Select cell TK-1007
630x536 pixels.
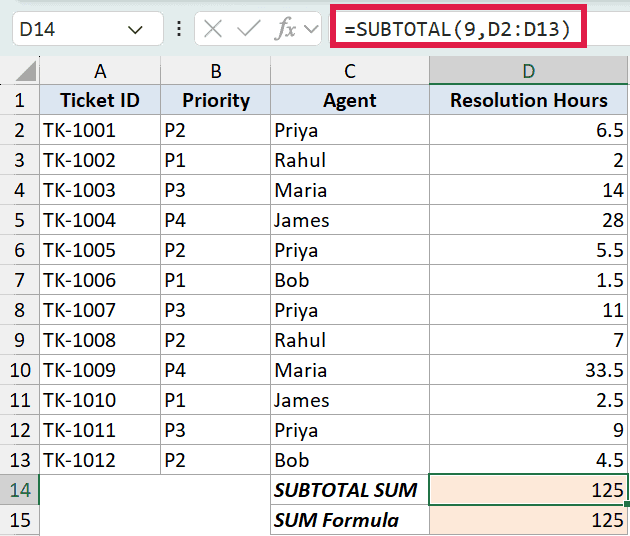click(100, 310)
